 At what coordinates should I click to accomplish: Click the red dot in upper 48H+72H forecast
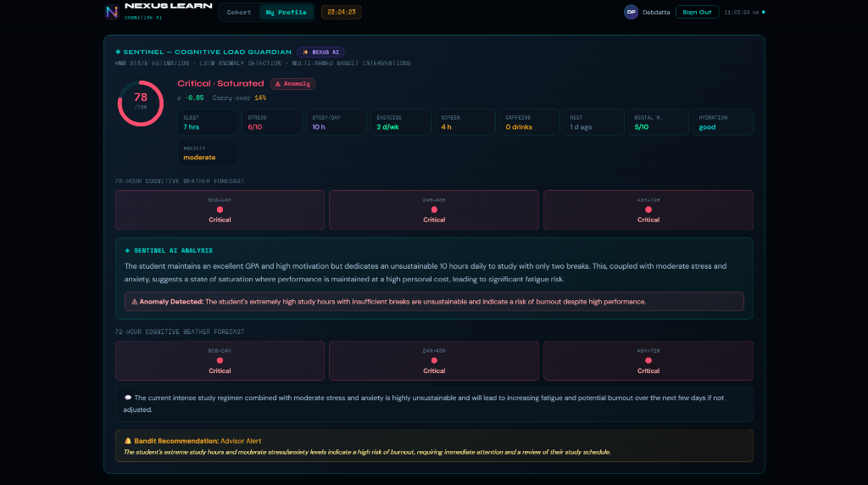point(648,209)
